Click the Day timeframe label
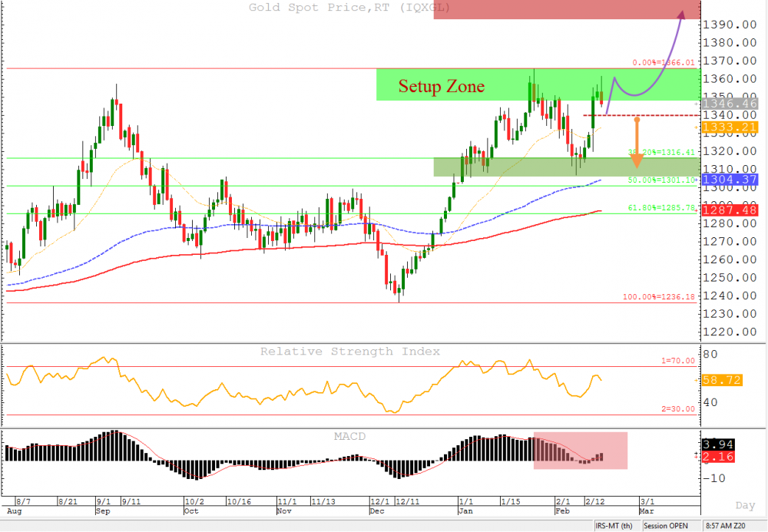This screenshot has width=768, height=532. tap(745, 506)
